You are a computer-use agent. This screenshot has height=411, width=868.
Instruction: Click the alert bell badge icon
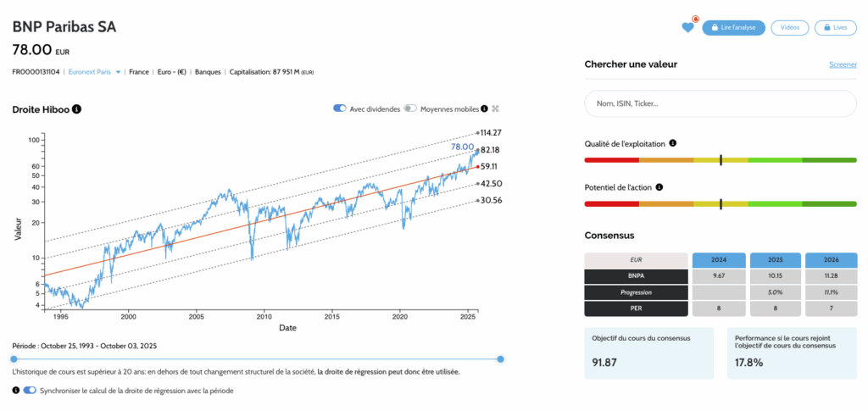pos(695,19)
